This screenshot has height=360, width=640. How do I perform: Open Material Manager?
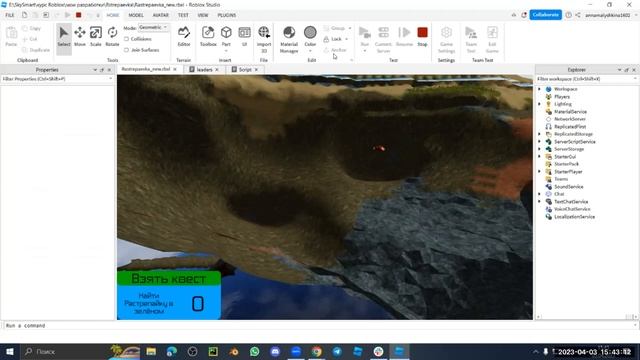[289, 39]
